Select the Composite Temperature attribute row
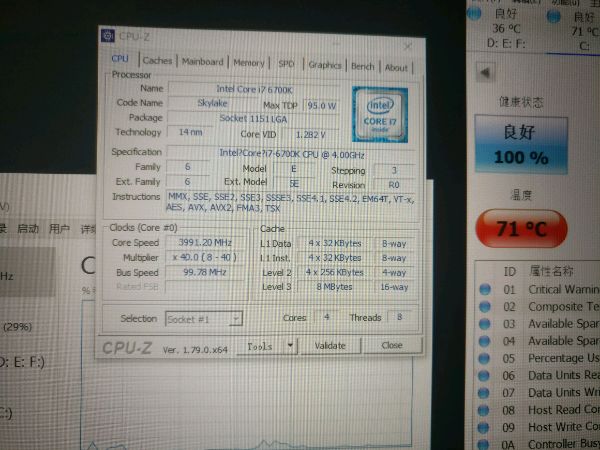600x450 pixels. tap(538, 307)
